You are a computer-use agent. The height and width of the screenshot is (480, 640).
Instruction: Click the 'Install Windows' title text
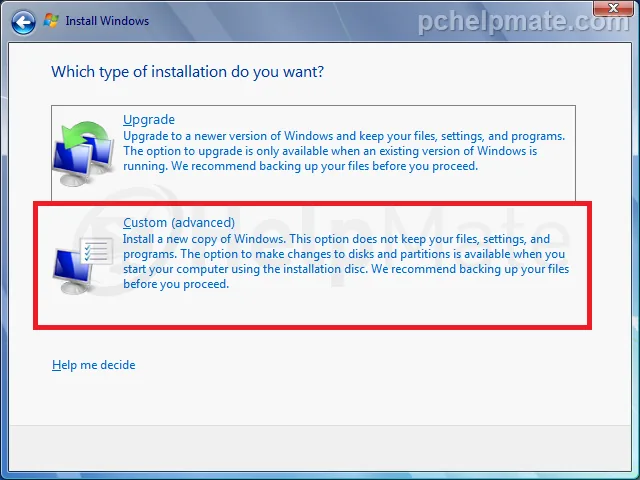click(x=107, y=21)
